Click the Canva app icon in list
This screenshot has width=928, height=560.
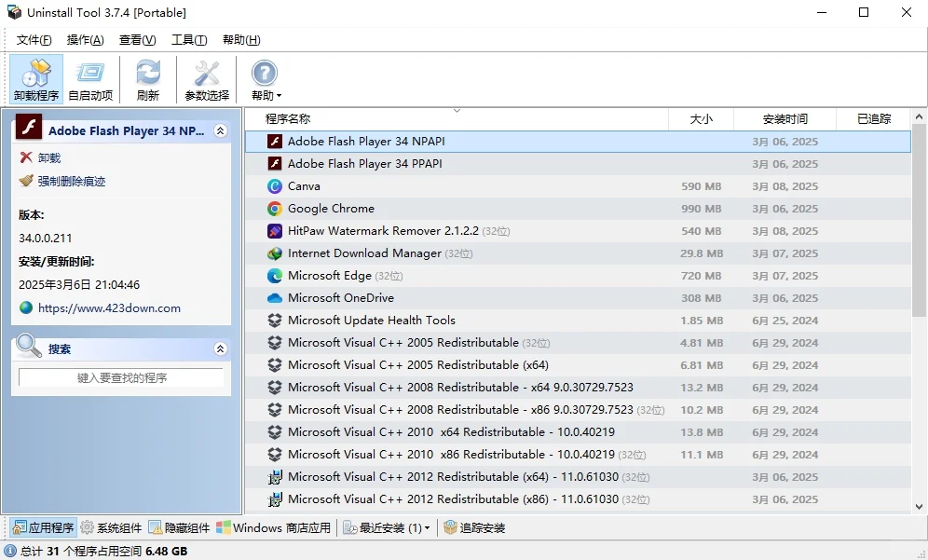275,185
